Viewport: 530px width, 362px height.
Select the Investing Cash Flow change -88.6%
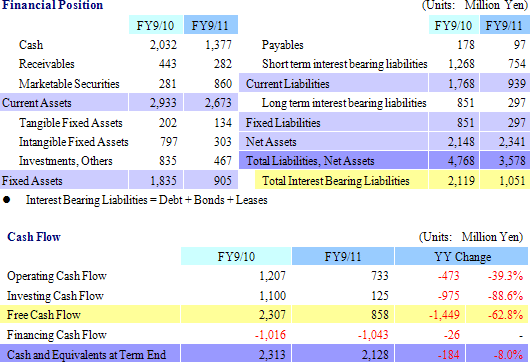click(505, 296)
